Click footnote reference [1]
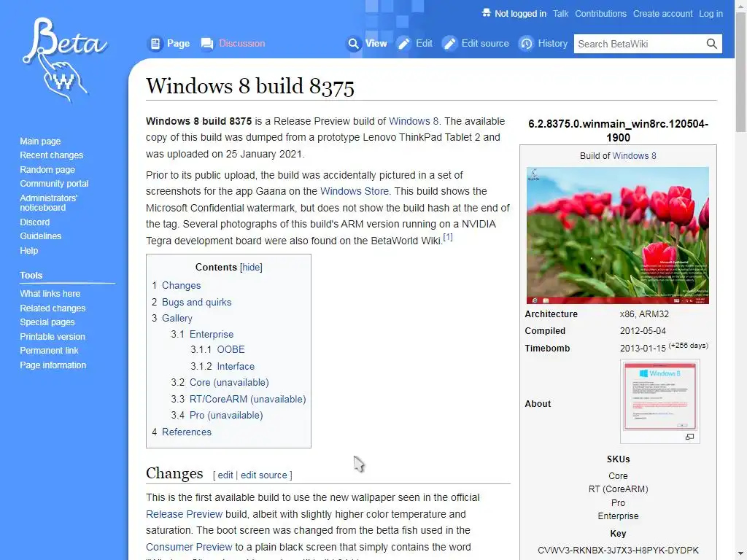Viewport: 747px width, 560px height. [x=448, y=237]
